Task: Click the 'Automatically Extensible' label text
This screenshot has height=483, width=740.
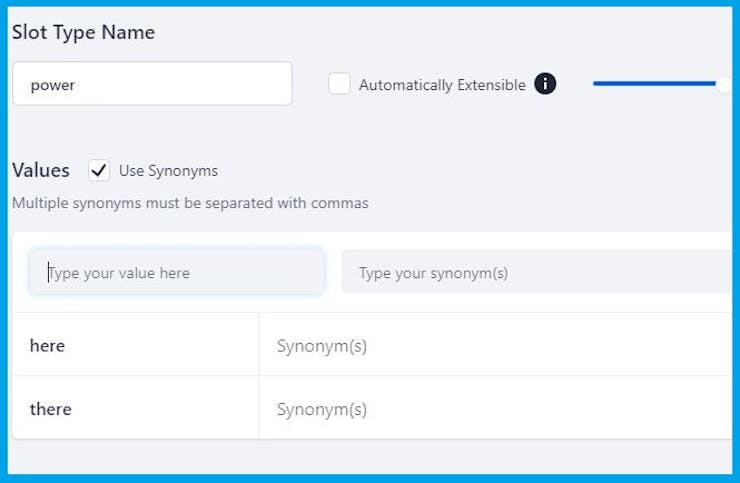Action: click(x=442, y=85)
